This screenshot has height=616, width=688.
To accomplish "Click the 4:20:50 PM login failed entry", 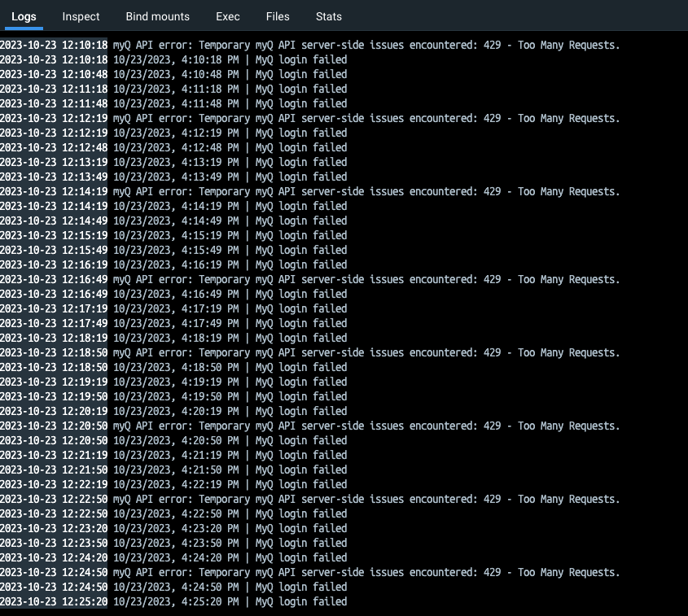I will [173, 440].
